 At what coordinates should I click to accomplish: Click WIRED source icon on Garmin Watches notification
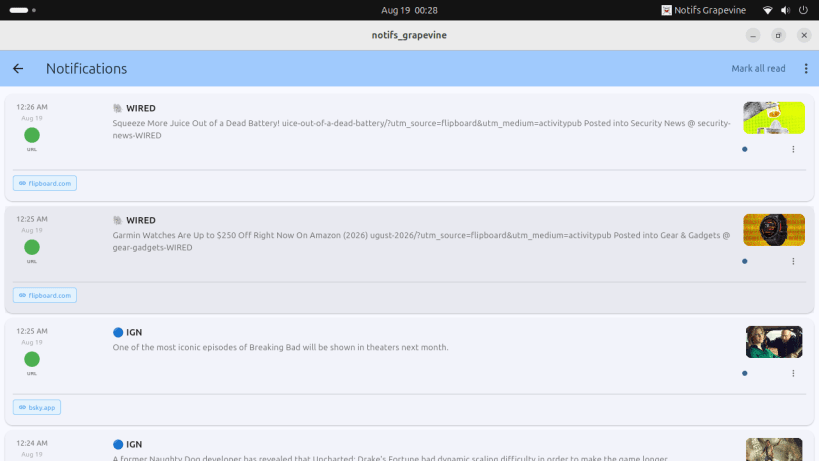tap(118, 220)
